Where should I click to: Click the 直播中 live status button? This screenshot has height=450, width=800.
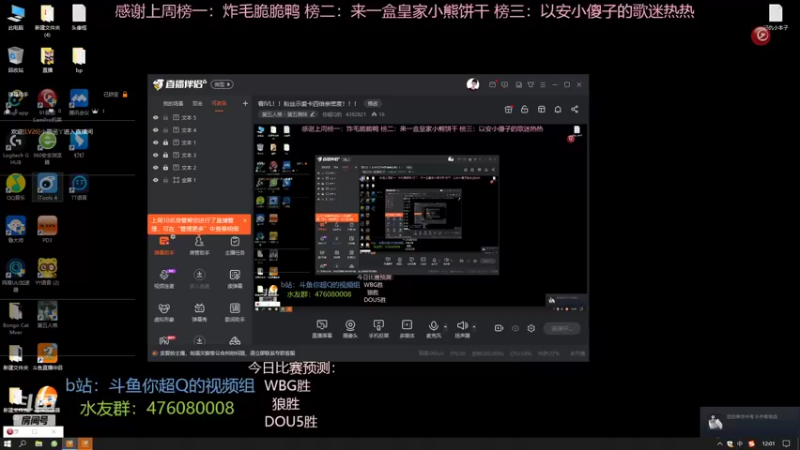(562, 329)
